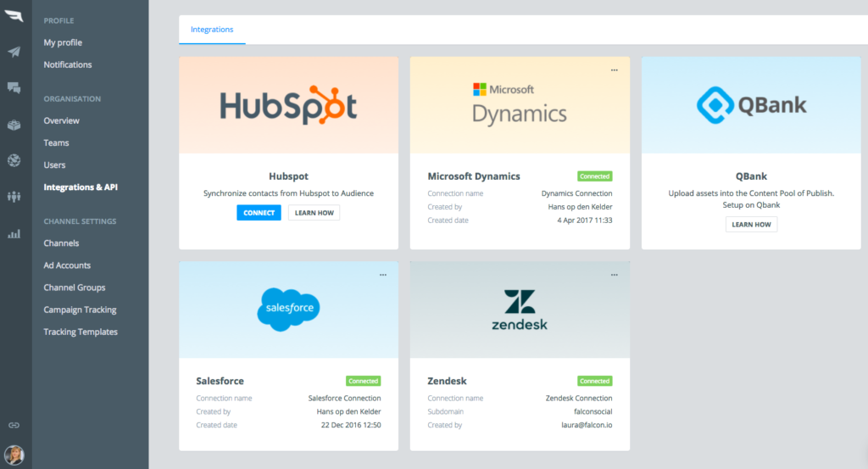Click LEARN HOW on Hubspot card

tap(314, 213)
